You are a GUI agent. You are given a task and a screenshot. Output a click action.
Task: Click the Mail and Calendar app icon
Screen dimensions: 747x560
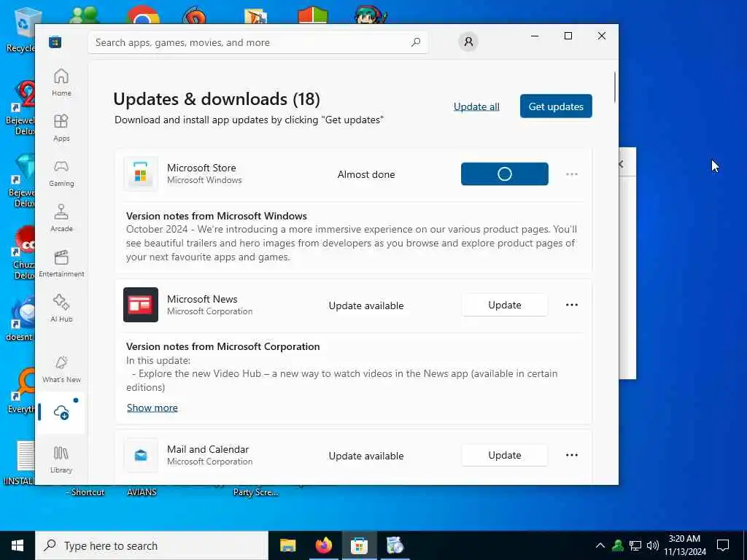141,455
